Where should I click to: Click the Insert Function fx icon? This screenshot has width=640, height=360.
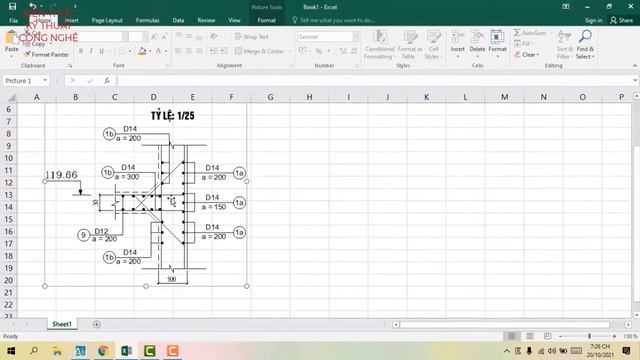107,80
